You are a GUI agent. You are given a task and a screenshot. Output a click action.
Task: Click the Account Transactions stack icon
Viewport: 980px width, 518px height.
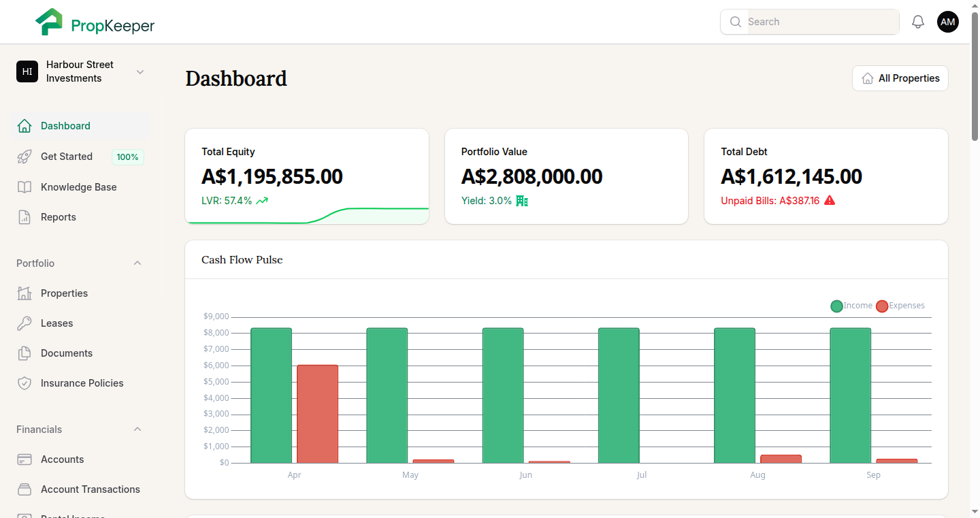(24, 489)
